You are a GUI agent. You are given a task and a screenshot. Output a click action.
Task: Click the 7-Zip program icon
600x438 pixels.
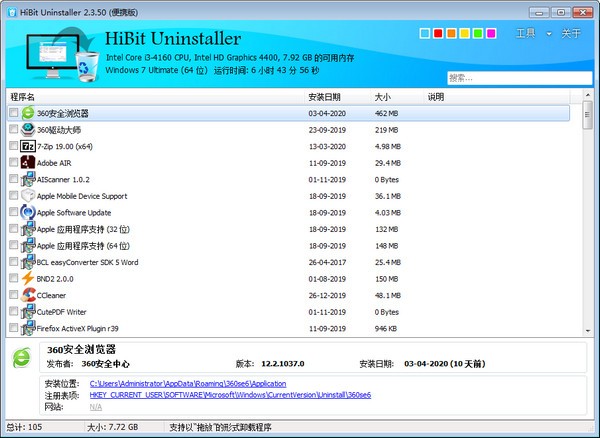pyautogui.click(x=28, y=146)
